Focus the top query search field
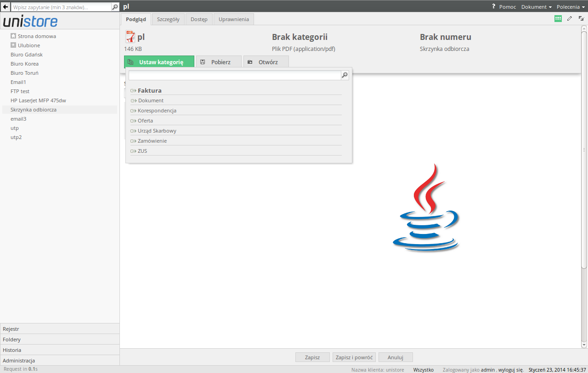This screenshot has width=588, height=373. pos(61,7)
